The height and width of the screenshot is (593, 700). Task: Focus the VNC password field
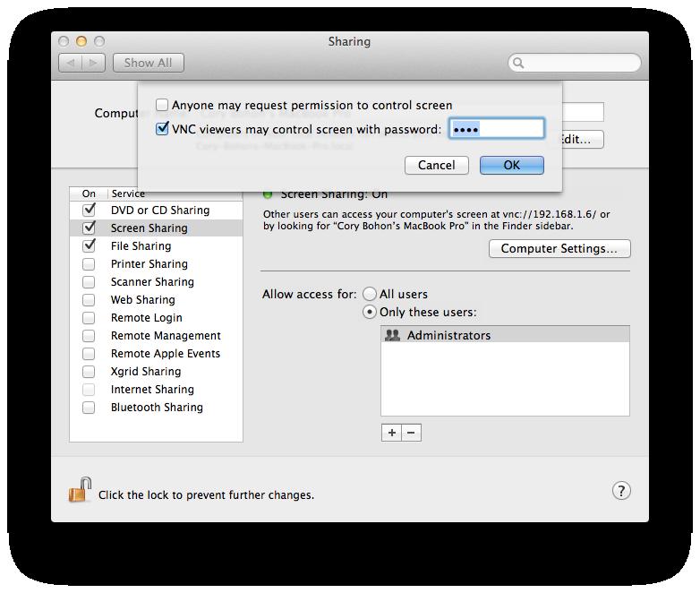coord(497,129)
